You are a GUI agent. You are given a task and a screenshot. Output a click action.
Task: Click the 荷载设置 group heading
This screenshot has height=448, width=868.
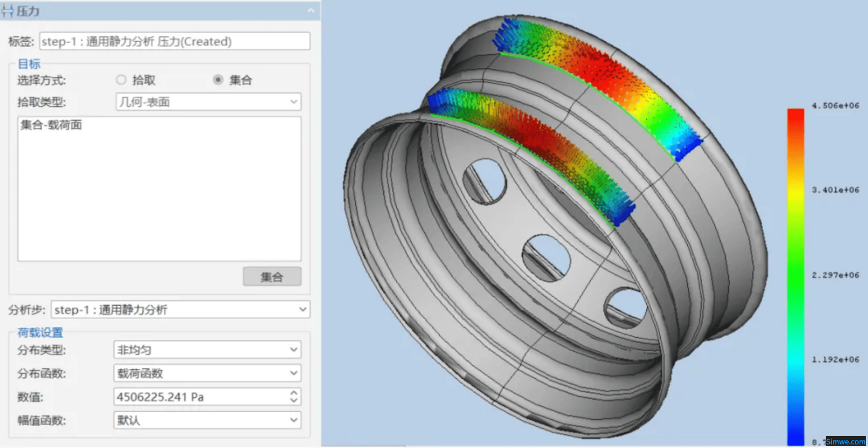40,332
